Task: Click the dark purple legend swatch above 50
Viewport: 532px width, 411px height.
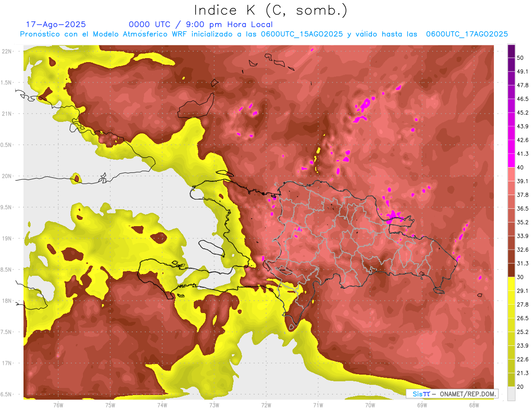Action: (511, 50)
